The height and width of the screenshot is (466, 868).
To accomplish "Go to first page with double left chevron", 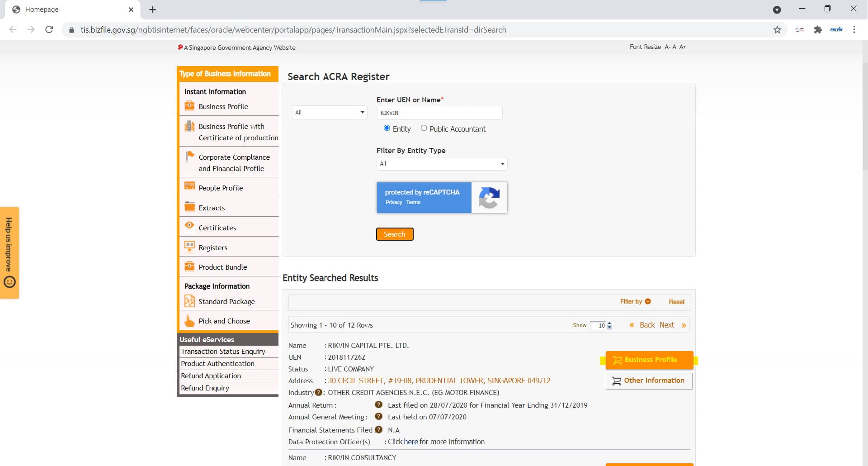I will [632, 325].
